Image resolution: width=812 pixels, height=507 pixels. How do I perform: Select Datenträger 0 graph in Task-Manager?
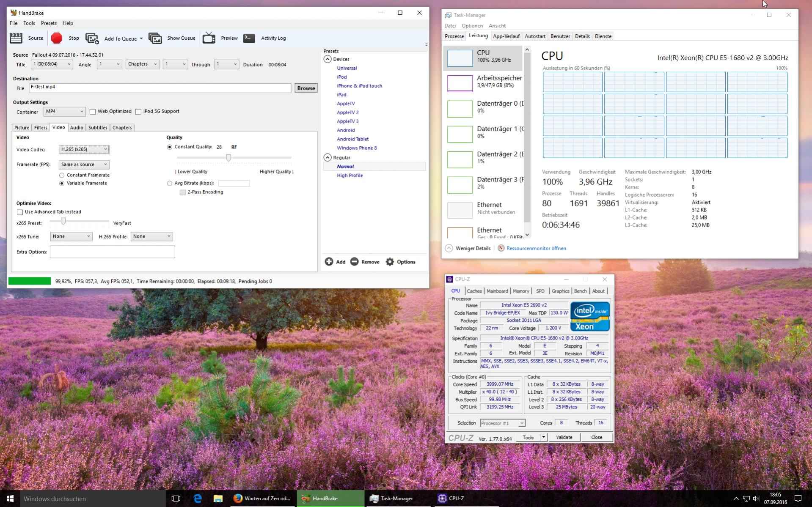[x=460, y=109]
